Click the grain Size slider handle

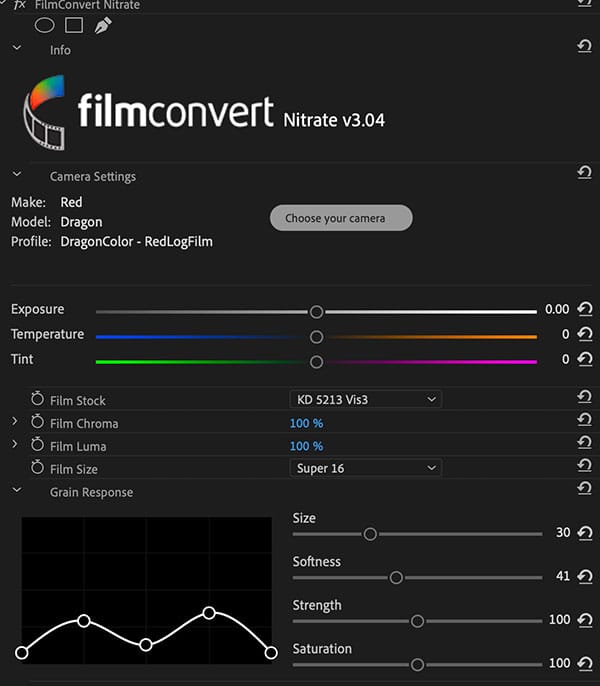(370, 534)
